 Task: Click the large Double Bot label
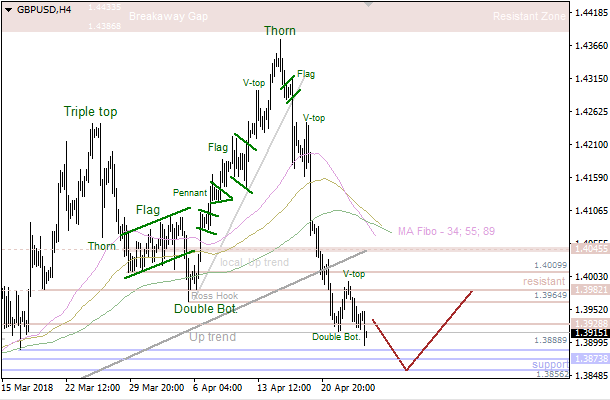tap(204, 309)
